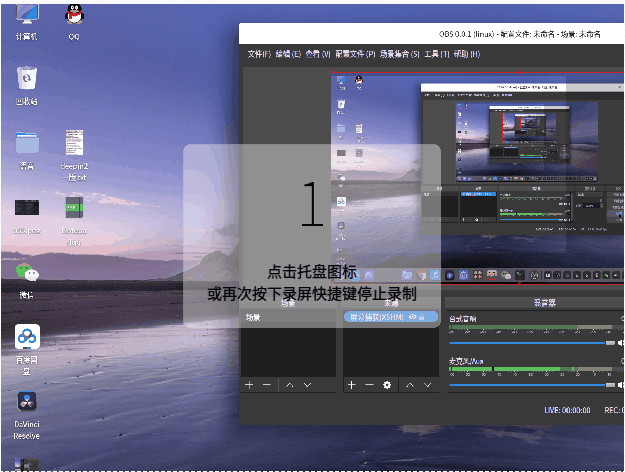Launch QQ from the desktop
This screenshot has width=625, height=472.
click(x=74, y=22)
